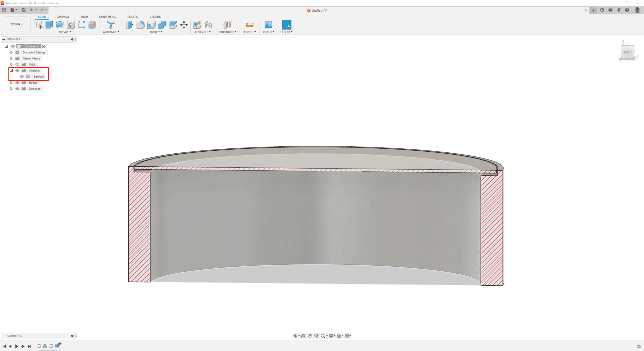Switch to the SHEET METAL tab
Screen dimensions: 644x351
108,17
